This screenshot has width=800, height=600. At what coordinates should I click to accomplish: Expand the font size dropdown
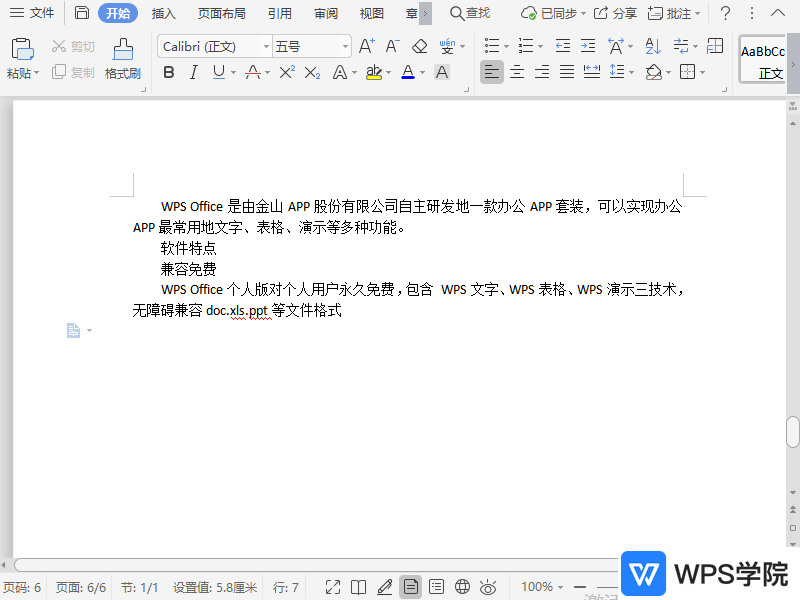click(x=344, y=46)
